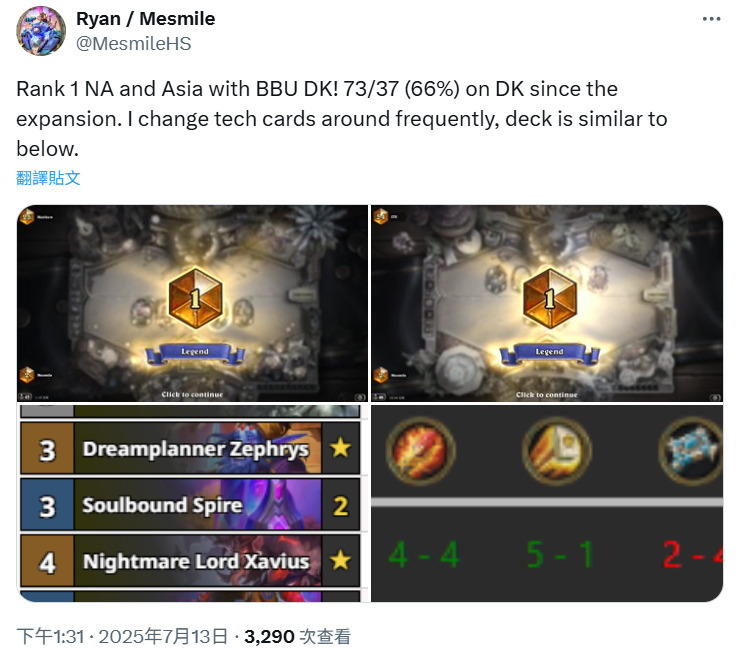The width and height of the screenshot is (744, 653).
Task: Open the tweet's more options menu
Action: 711,19
